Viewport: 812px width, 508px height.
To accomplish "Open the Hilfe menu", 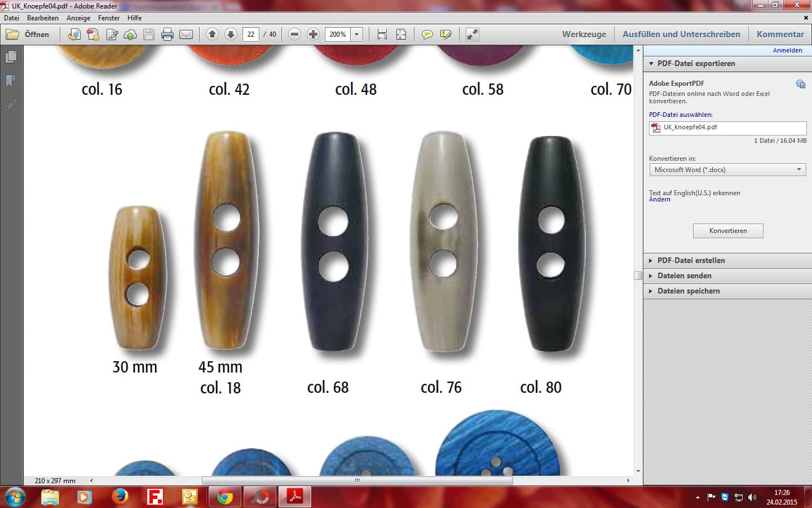I will pyautogui.click(x=134, y=18).
